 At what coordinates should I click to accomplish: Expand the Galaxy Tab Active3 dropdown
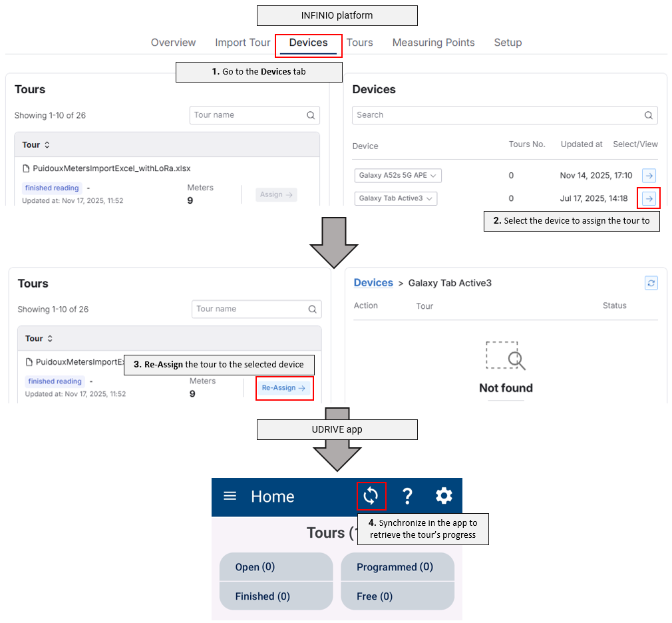pos(395,198)
